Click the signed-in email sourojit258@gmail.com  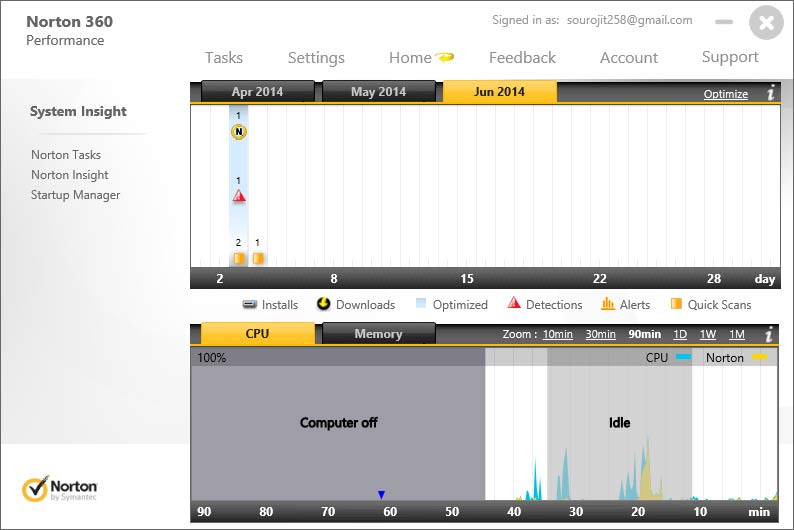(x=629, y=20)
